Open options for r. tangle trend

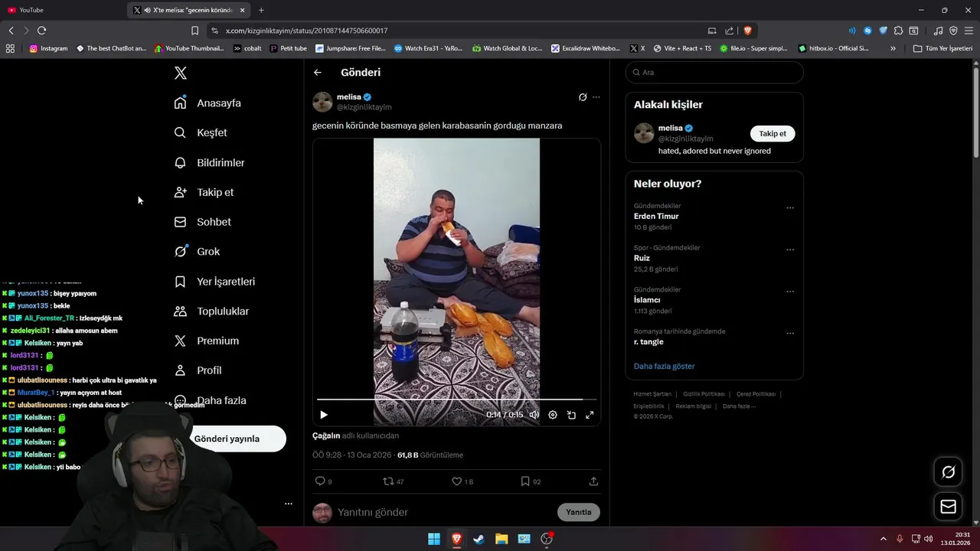click(x=790, y=334)
